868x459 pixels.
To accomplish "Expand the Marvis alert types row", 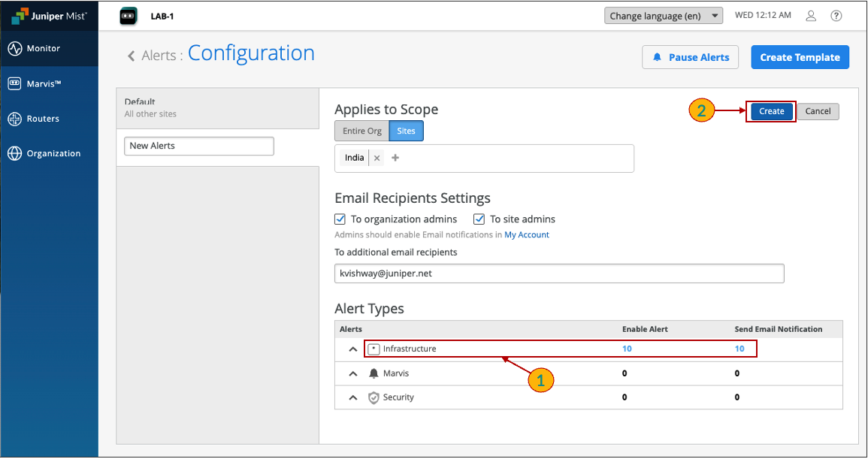I will [x=353, y=373].
